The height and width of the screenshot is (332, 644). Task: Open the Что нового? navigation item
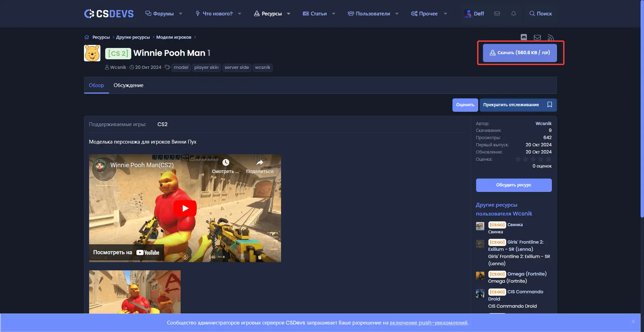click(x=214, y=14)
